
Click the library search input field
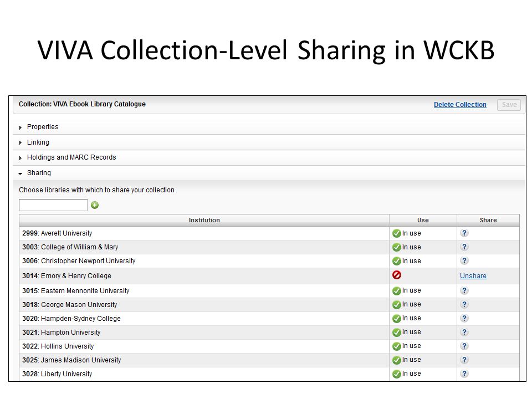click(53, 205)
